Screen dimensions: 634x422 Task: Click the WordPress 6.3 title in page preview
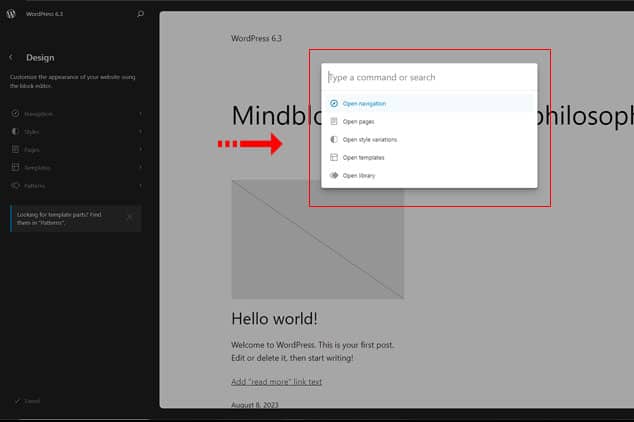(x=256, y=38)
